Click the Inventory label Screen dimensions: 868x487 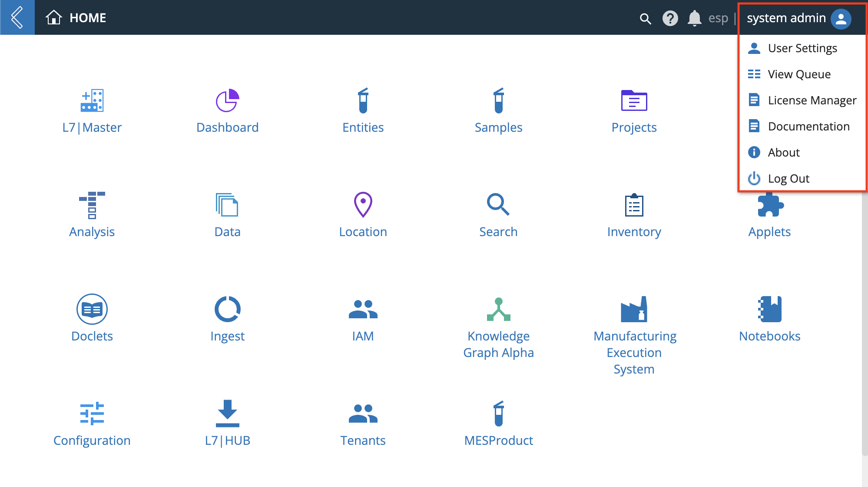pyautogui.click(x=634, y=232)
